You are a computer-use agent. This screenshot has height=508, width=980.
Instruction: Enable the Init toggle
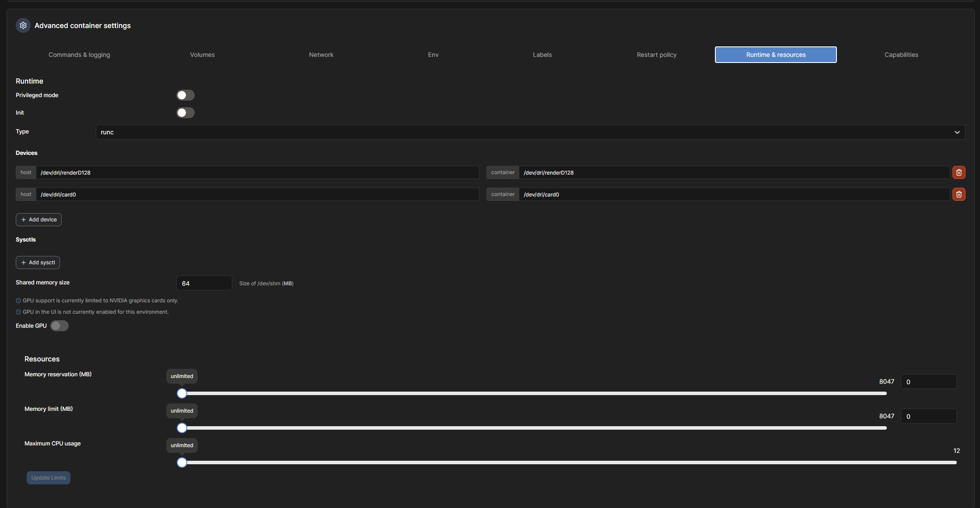coord(185,112)
